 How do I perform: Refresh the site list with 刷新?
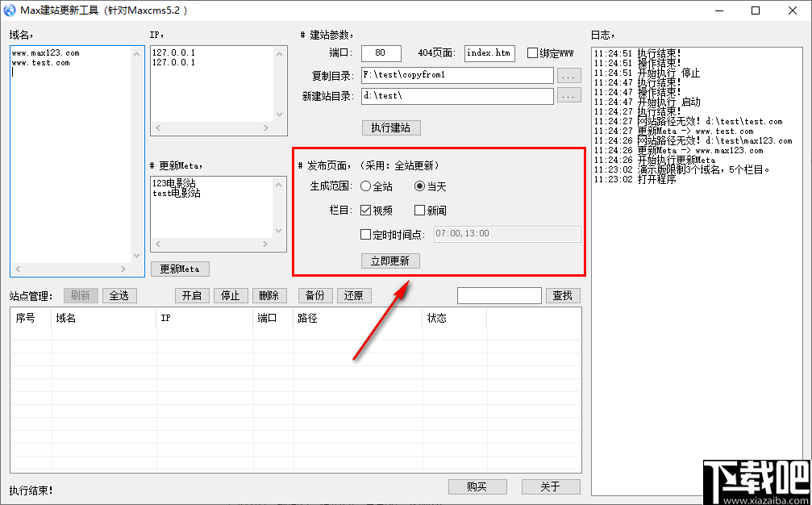point(81,295)
